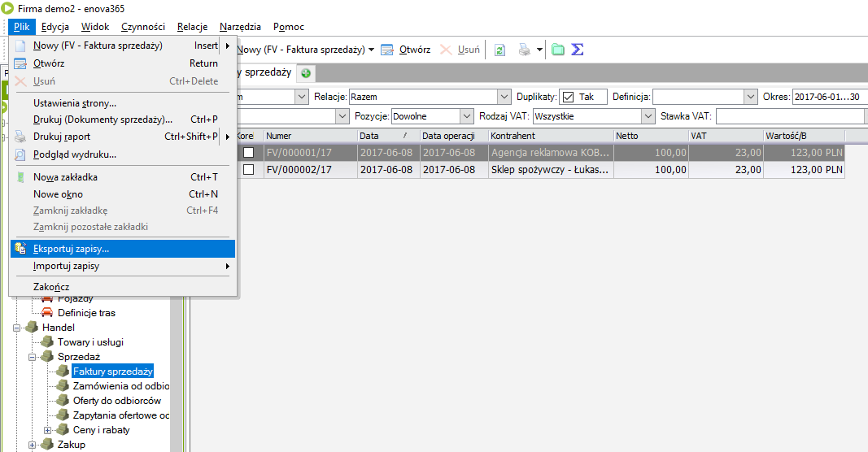Check the box for invoice FV/000001/17
Screen dimensions: 868x452
(248, 152)
